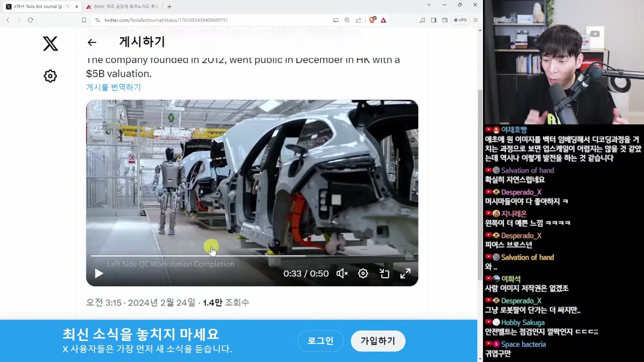This screenshot has width=644, height=362.
Task: Click the 0:33 / 0:50 video time
Action: click(306, 273)
